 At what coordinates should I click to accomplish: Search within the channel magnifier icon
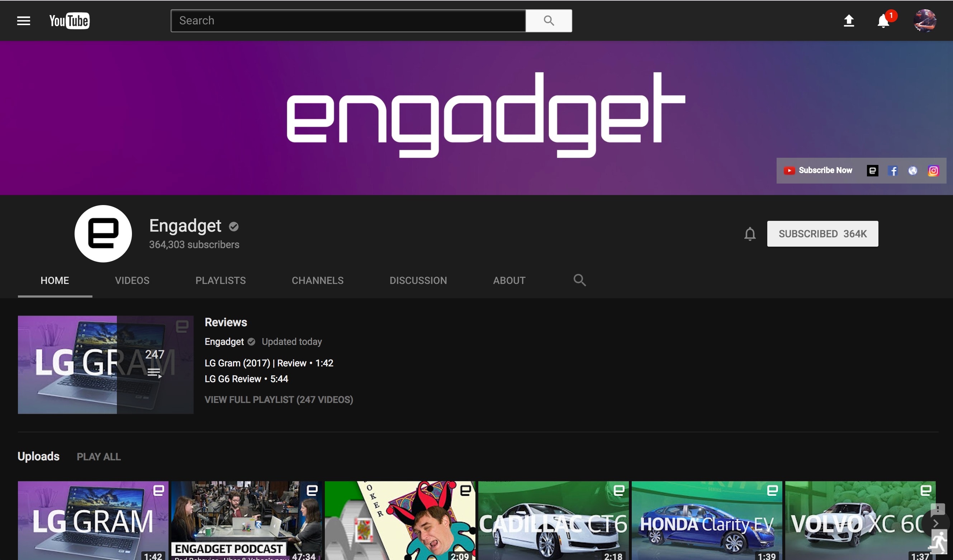coord(579,280)
